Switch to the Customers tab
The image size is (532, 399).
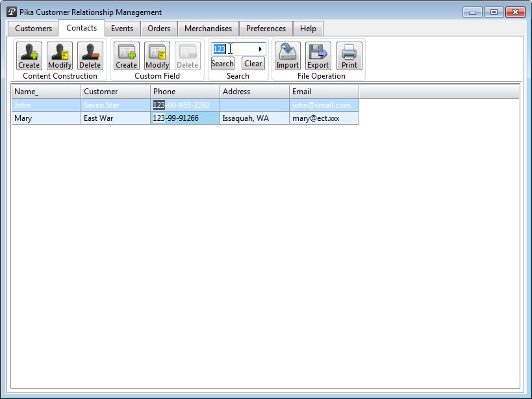[34, 29]
